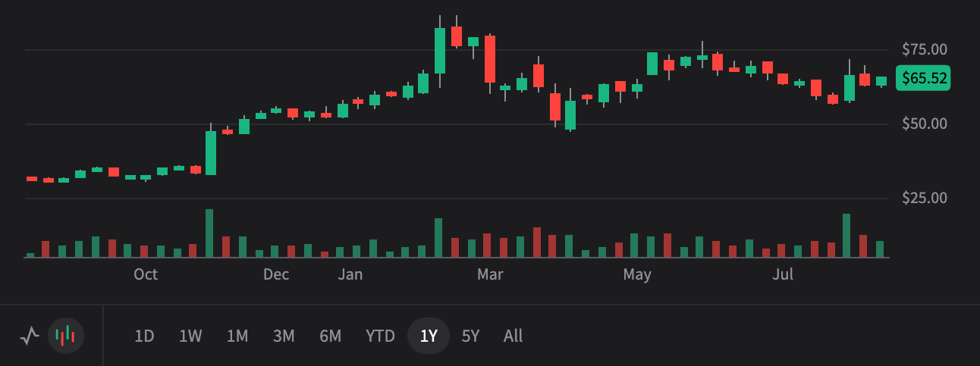Select candlestick chart view icon
This screenshot has height=366, width=980.
tap(66, 336)
